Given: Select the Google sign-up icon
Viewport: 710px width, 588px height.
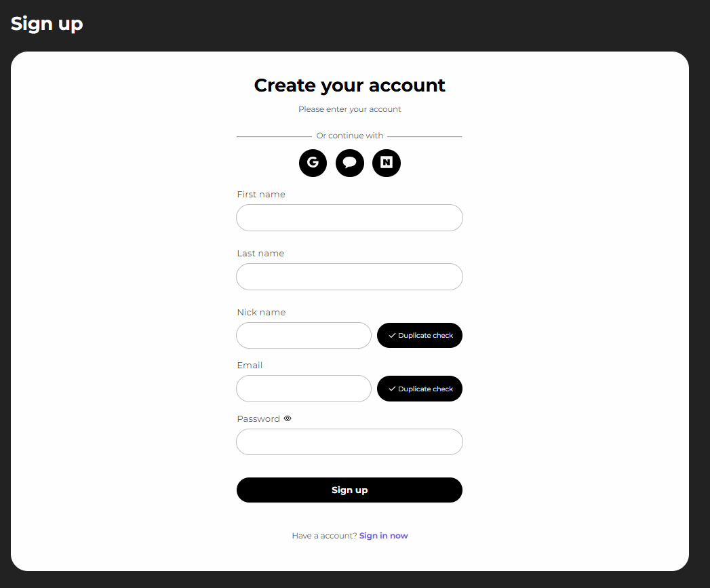Looking at the screenshot, I should 313,163.
